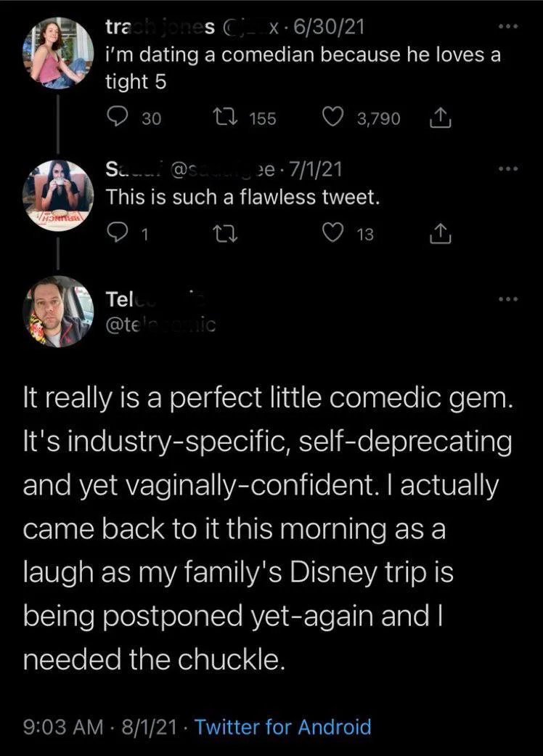Open Twitter for Android source link
Screen dimensions: 543x756
[x=282, y=727]
